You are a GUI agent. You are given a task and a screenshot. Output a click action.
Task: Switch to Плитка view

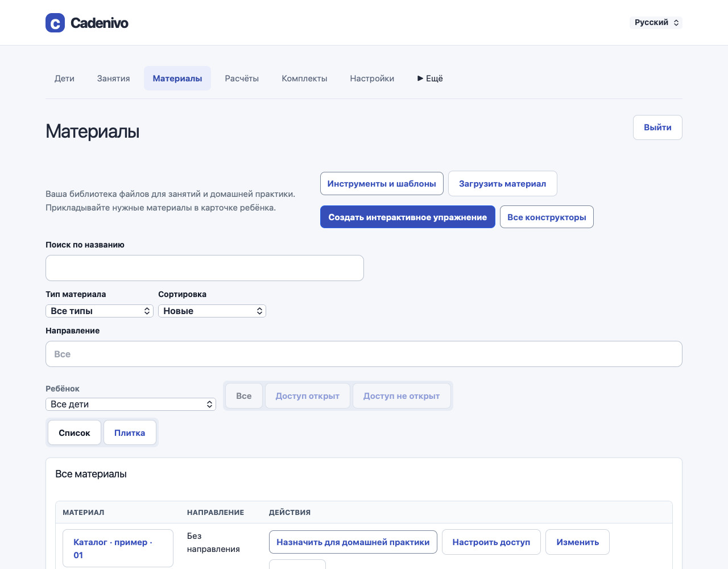(130, 433)
